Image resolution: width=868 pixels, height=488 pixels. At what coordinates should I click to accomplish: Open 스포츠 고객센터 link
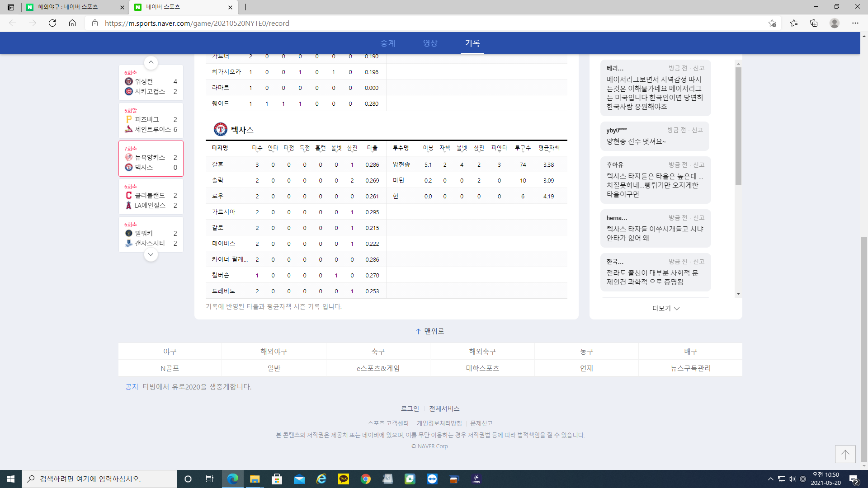coord(388,423)
